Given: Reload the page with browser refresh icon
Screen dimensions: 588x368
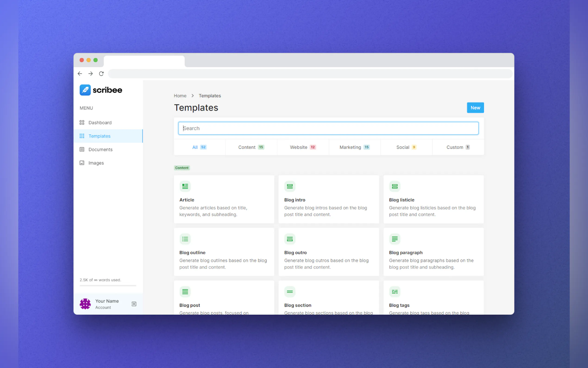Looking at the screenshot, I should (101, 73).
